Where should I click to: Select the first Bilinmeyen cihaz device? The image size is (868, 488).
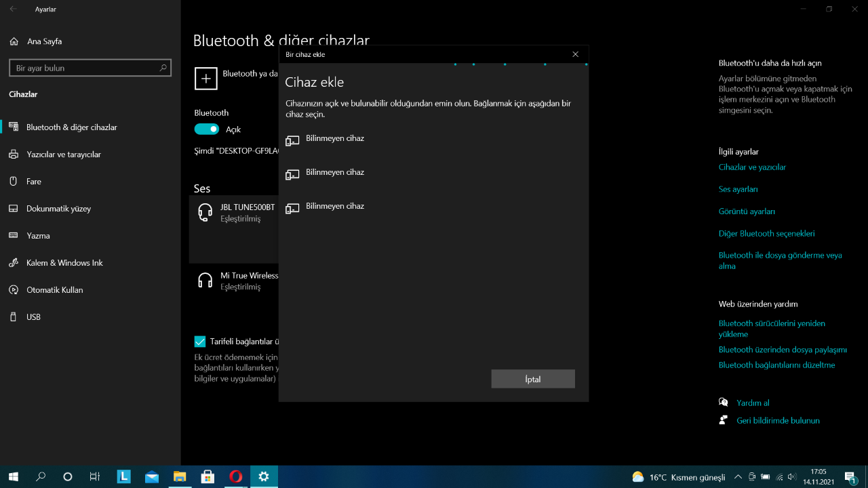(x=335, y=139)
